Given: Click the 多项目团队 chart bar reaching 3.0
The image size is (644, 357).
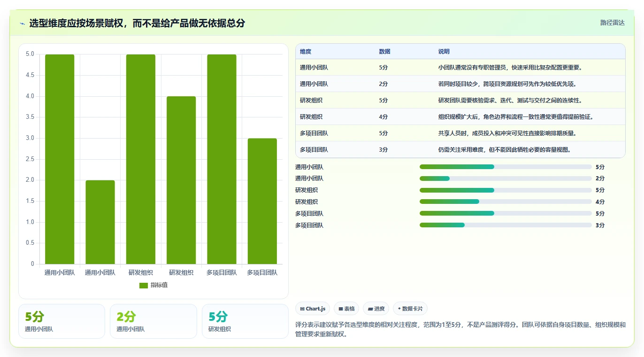Looking at the screenshot, I should [x=262, y=201].
